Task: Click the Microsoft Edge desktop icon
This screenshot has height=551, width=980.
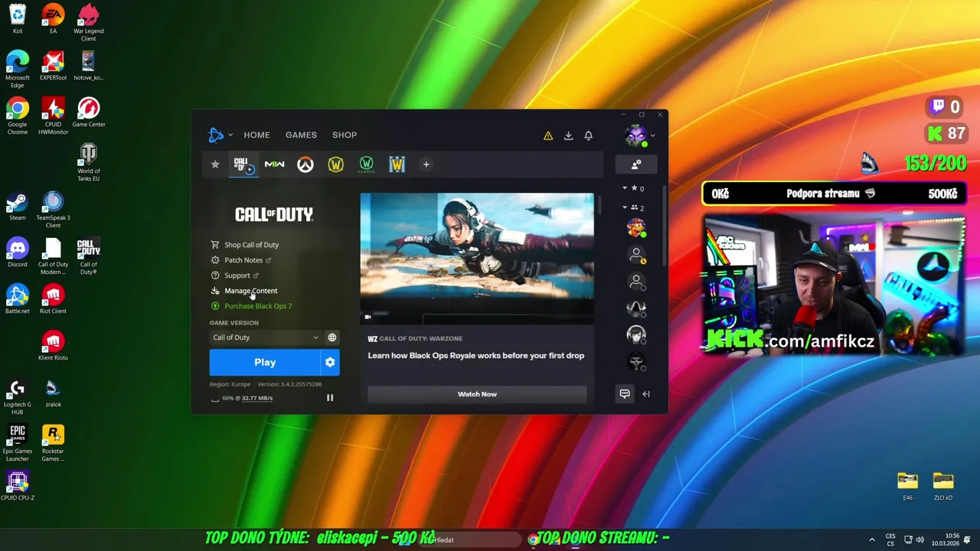Action: coord(18,70)
